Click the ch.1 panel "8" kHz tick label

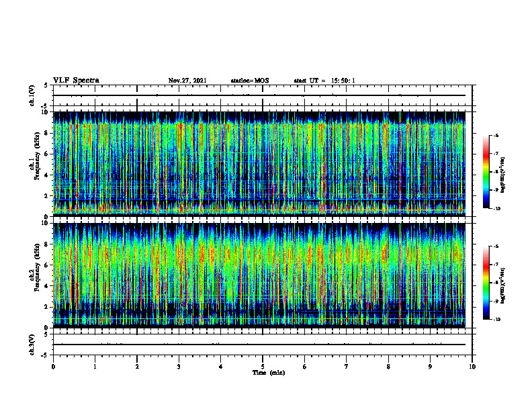(47, 133)
